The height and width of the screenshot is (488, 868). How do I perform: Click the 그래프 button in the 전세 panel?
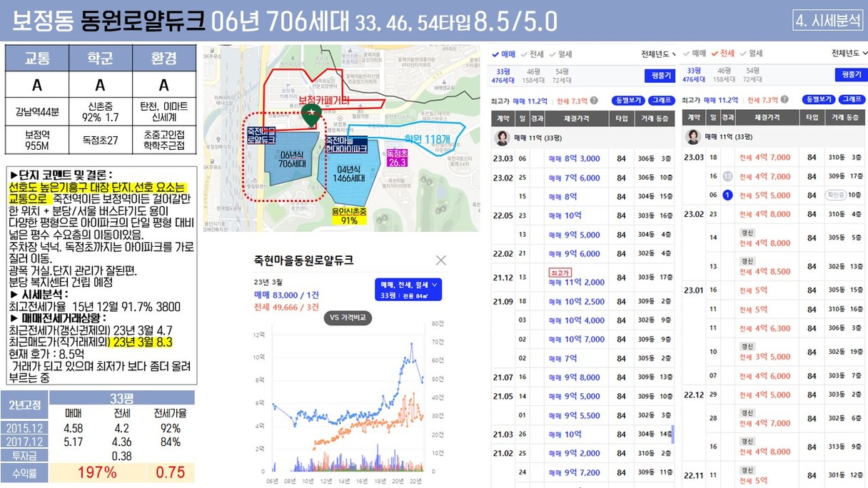click(x=851, y=100)
